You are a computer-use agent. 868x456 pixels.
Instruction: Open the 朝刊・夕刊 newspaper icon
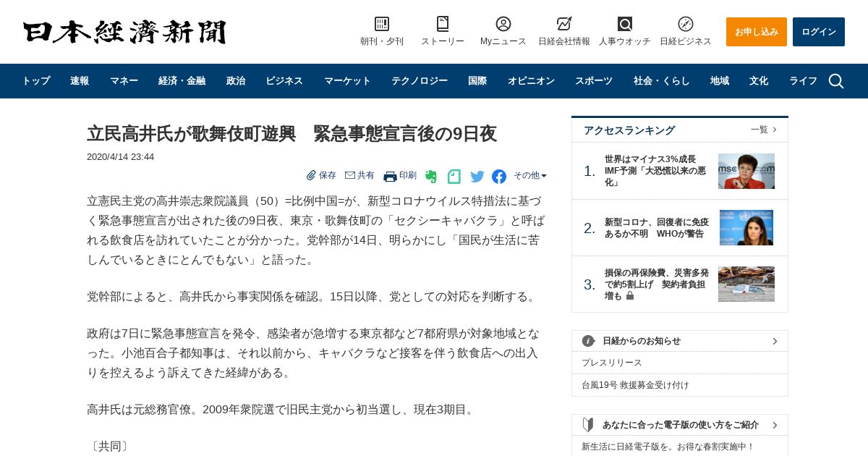(x=382, y=24)
